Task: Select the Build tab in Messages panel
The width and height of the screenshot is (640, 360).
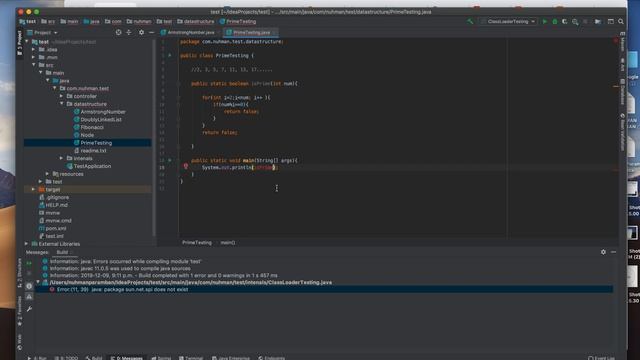Action: pyautogui.click(x=62, y=252)
